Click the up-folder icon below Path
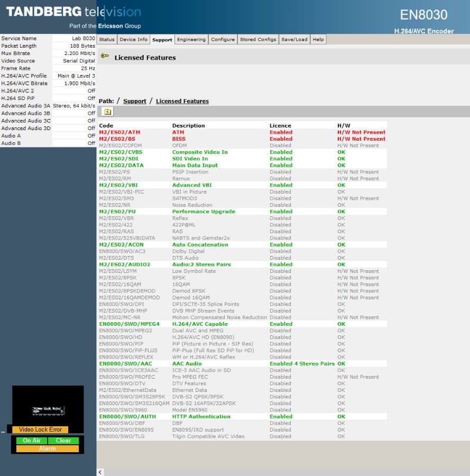 tap(107, 112)
